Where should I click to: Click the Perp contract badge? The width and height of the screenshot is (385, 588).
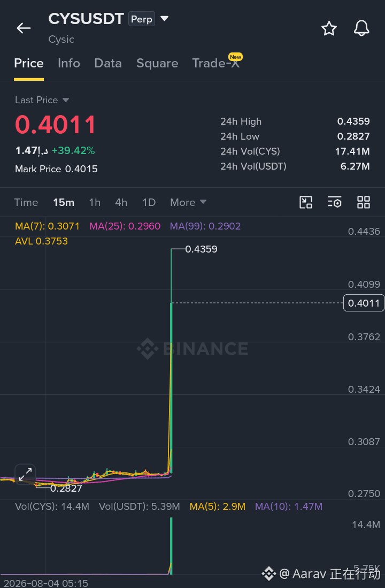[142, 19]
